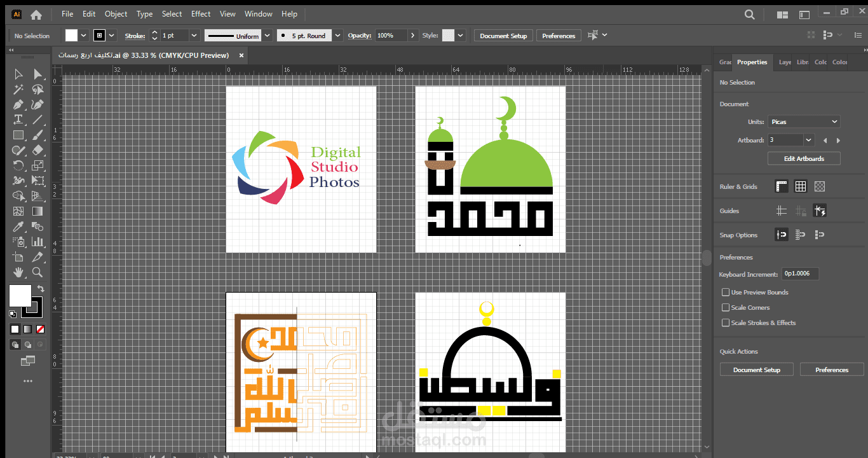Click Edit Artboards button
The height and width of the screenshot is (458, 868).
pyautogui.click(x=804, y=158)
